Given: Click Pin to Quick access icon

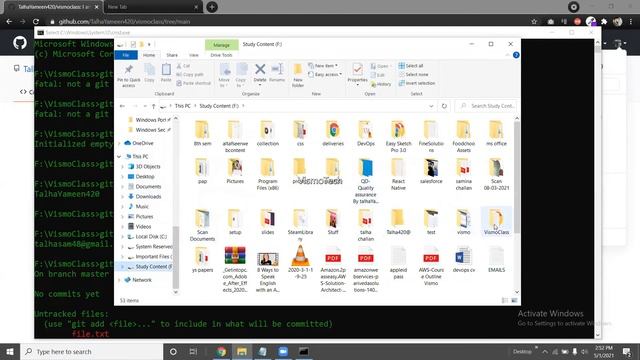Looking at the screenshot, I should (129, 70).
